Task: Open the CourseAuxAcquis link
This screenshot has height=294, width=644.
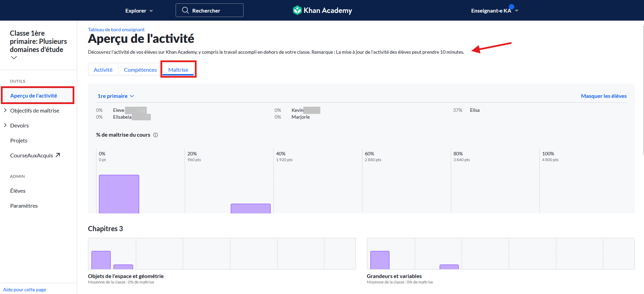Action: [35, 155]
